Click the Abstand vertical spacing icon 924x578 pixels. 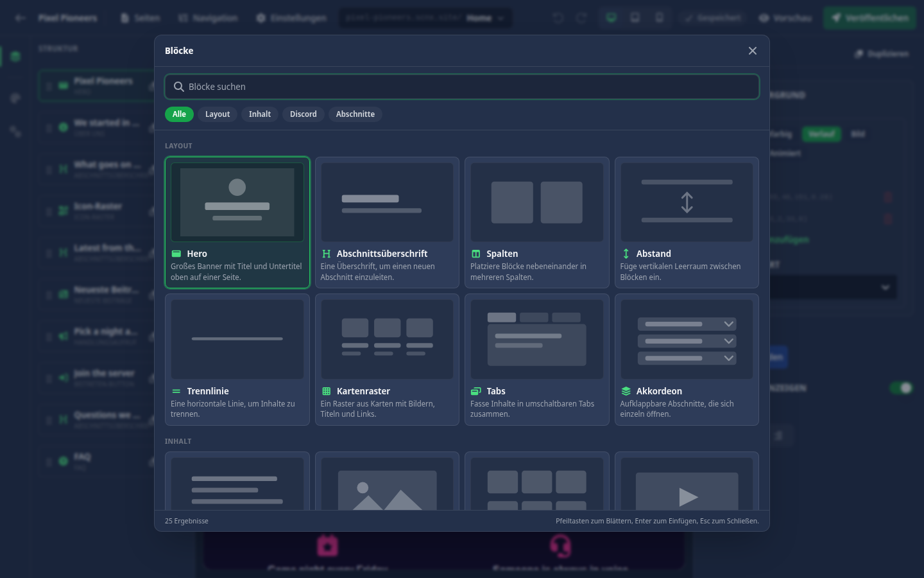coord(626,254)
